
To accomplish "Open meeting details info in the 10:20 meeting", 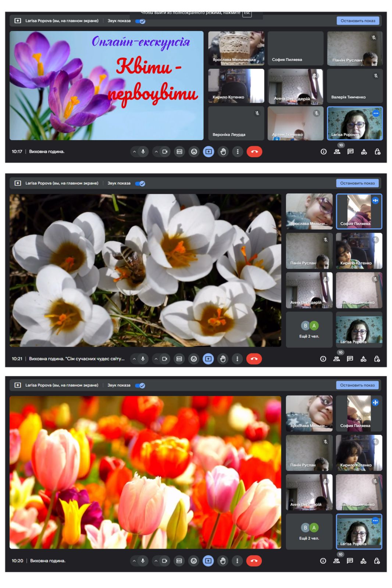I will (x=323, y=561).
